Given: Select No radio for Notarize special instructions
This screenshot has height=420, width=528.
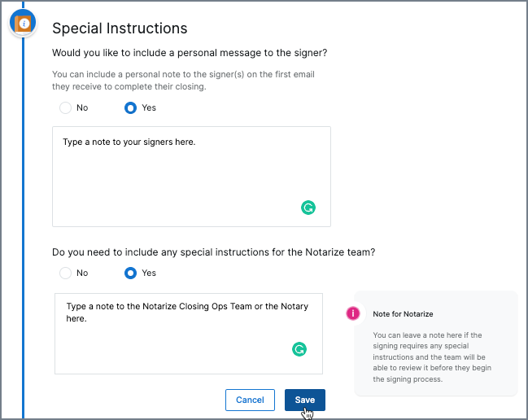Looking at the screenshot, I should click(x=65, y=273).
